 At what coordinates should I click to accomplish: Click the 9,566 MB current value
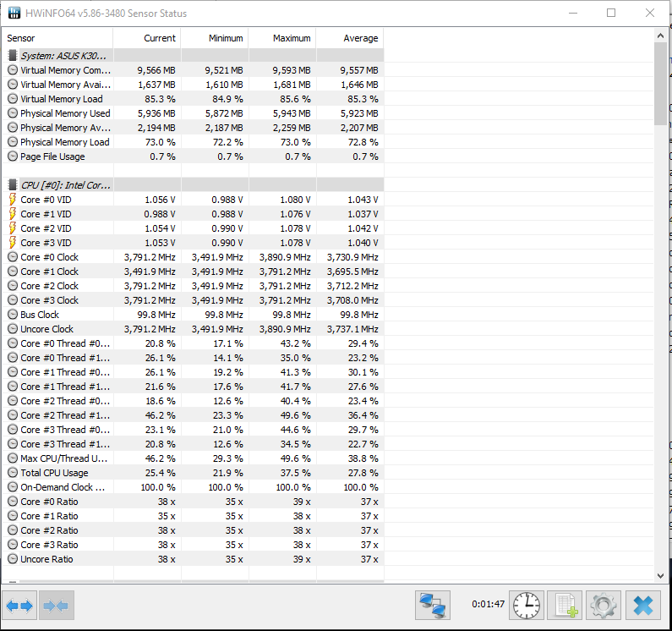(156, 70)
